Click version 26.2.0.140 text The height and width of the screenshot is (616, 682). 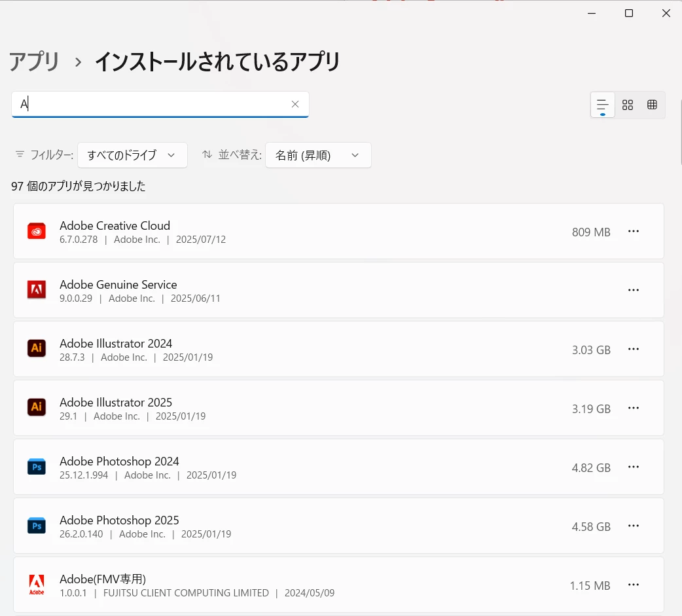click(x=81, y=534)
